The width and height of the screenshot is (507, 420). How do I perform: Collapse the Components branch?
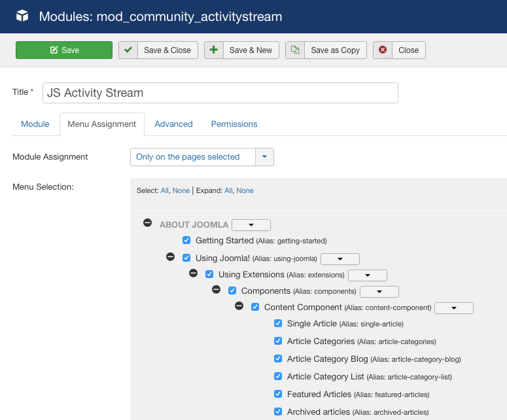click(217, 289)
